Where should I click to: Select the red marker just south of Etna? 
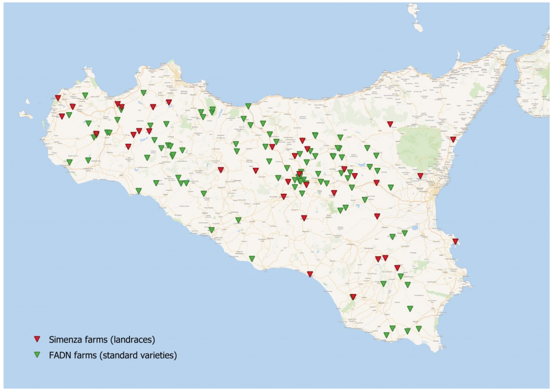click(420, 175)
